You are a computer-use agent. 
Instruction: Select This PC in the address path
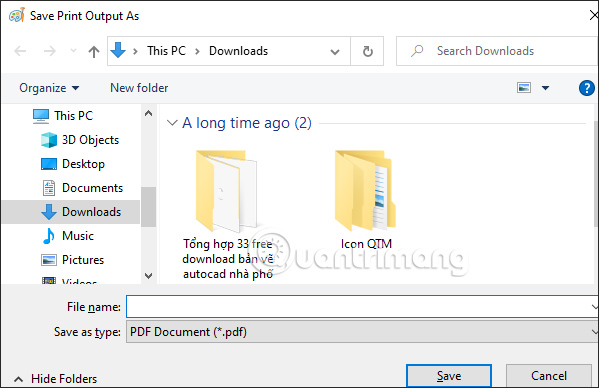(x=167, y=51)
